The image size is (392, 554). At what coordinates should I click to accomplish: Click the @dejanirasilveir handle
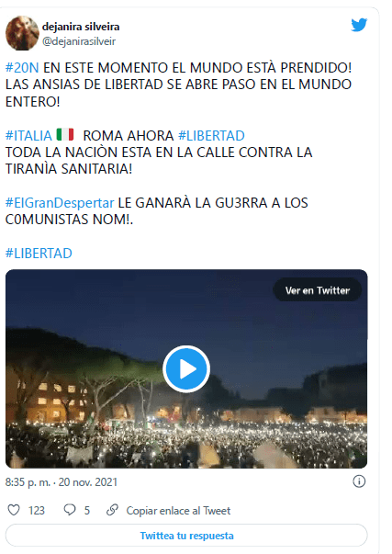pyautogui.click(x=79, y=41)
